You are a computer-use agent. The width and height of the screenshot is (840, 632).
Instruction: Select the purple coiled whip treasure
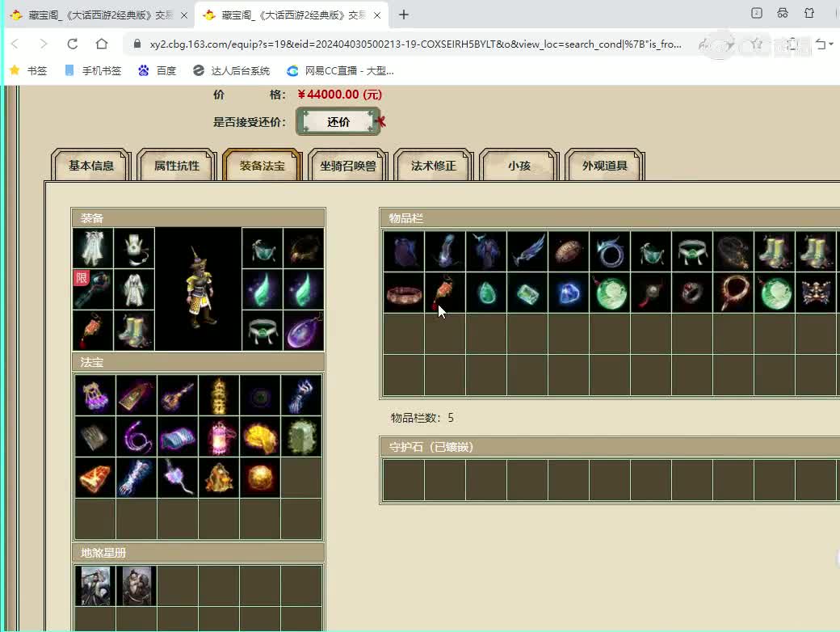(x=136, y=437)
